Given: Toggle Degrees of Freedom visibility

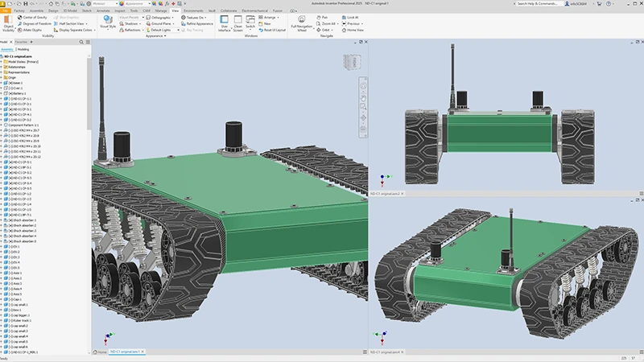Looking at the screenshot, I should click(35, 23).
